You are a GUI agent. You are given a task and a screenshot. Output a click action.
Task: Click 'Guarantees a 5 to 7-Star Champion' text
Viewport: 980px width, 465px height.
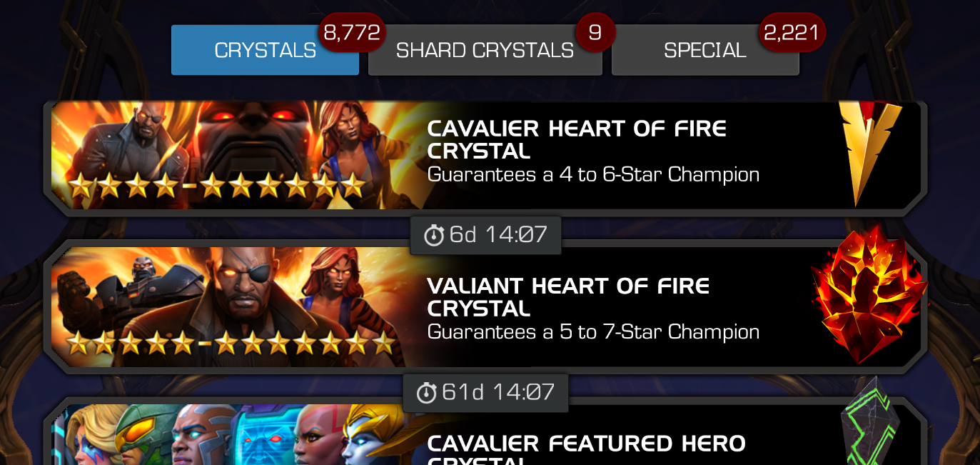click(593, 332)
